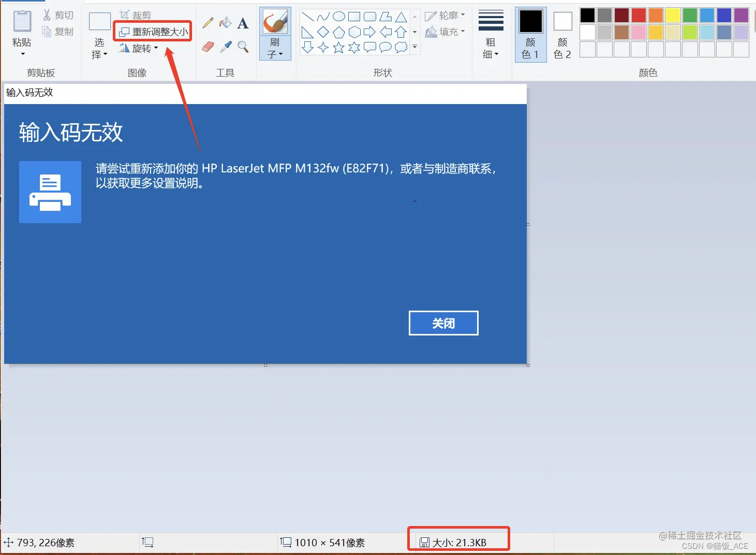Choose the Rounded rectangle shape
Viewport: 756px width, 555px height.
point(369,17)
